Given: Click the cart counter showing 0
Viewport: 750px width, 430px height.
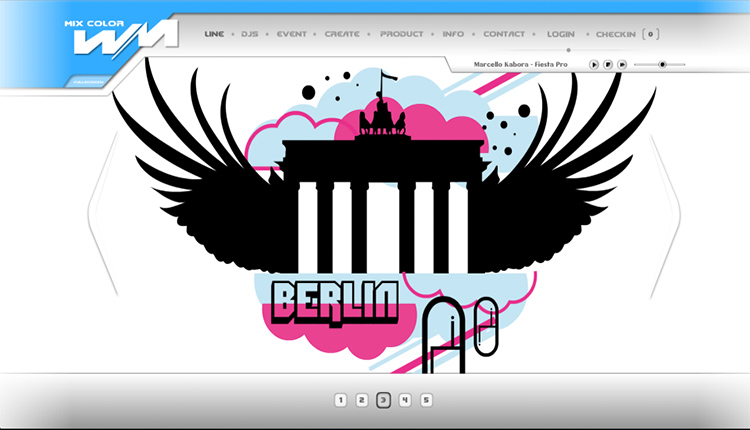Looking at the screenshot, I should pyautogui.click(x=651, y=34).
